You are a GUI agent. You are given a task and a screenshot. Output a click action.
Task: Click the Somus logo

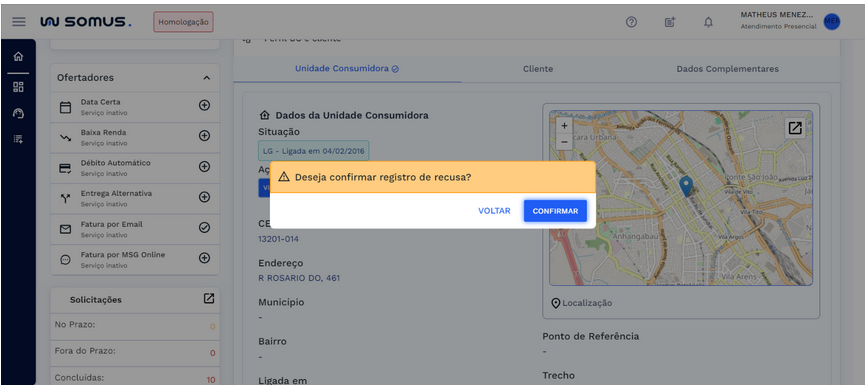[86, 22]
